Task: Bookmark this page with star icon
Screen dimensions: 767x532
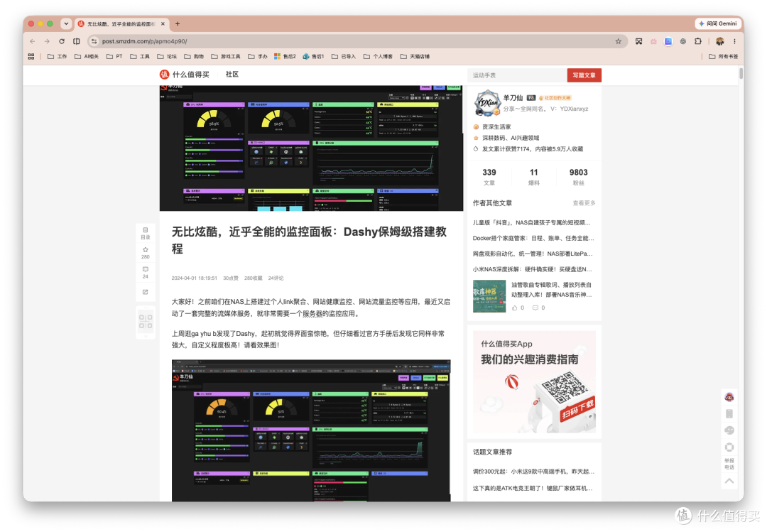Action: 619,42
